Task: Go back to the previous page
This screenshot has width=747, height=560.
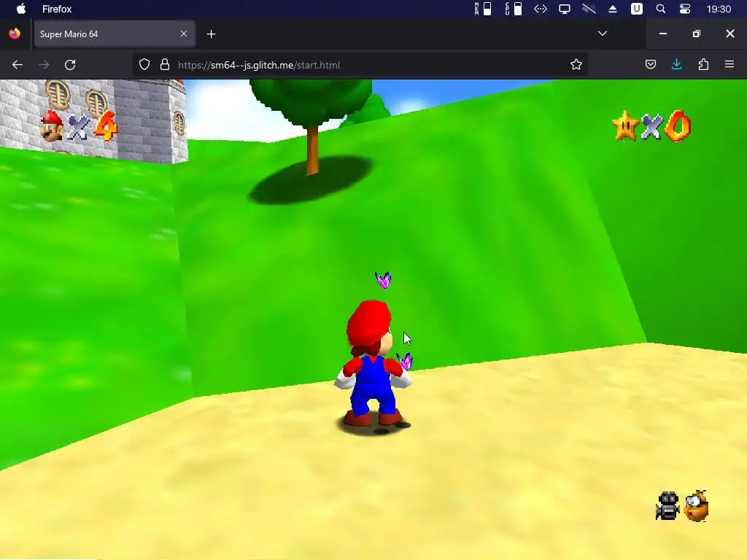Action: (18, 65)
